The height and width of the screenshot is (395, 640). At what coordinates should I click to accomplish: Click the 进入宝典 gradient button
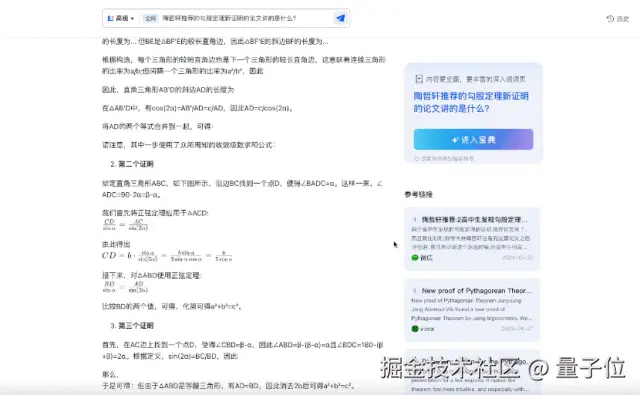tap(473, 140)
